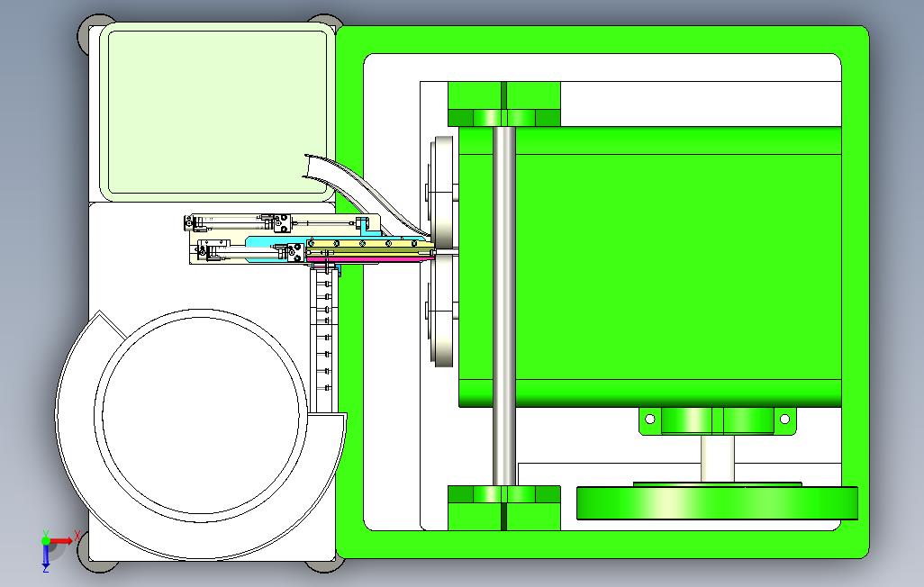Click the red X axis of the orientation triad

click(x=61, y=541)
